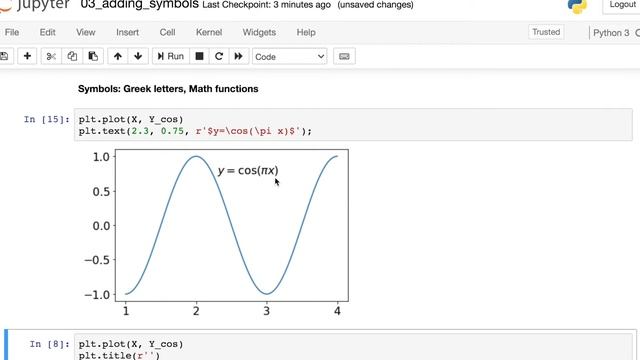Run the selected cell
The width and height of the screenshot is (640, 360).
[x=171, y=56]
